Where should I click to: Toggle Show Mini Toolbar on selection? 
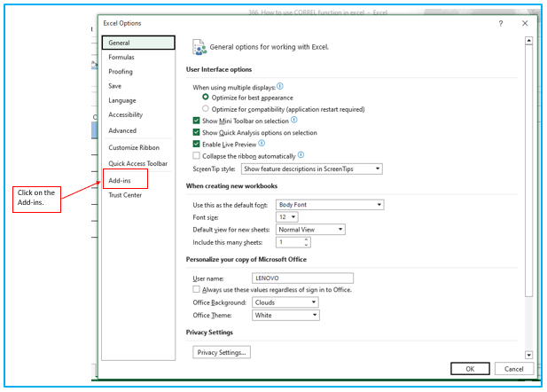pos(197,121)
